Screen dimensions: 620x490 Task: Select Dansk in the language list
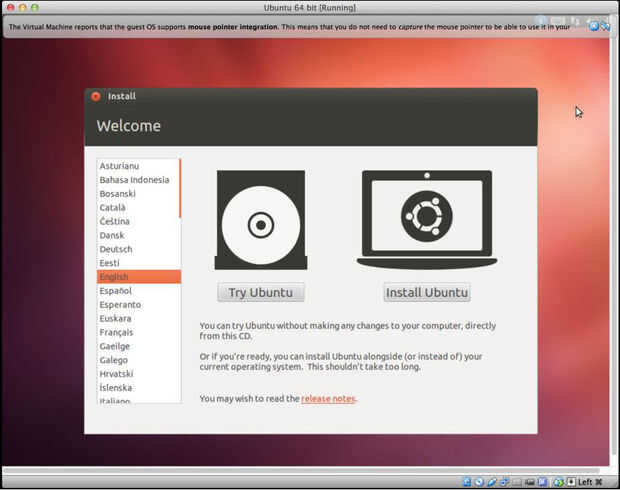(x=138, y=235)
